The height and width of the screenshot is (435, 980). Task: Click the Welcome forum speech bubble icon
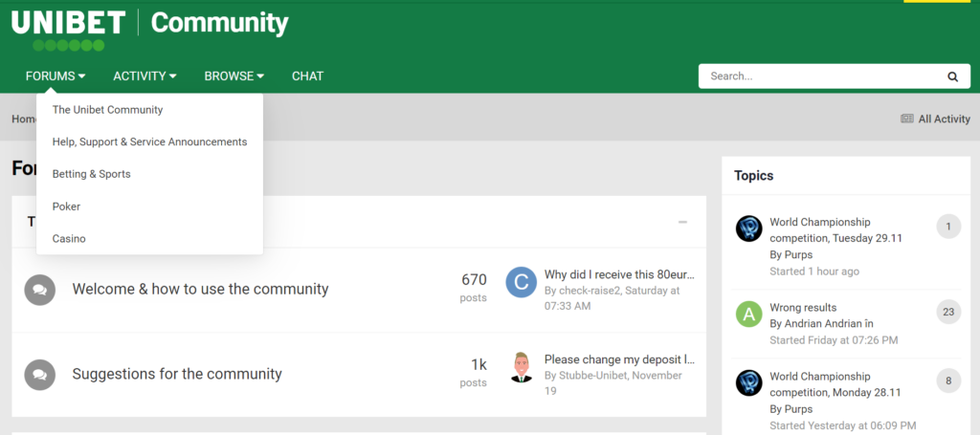point(40,290)
